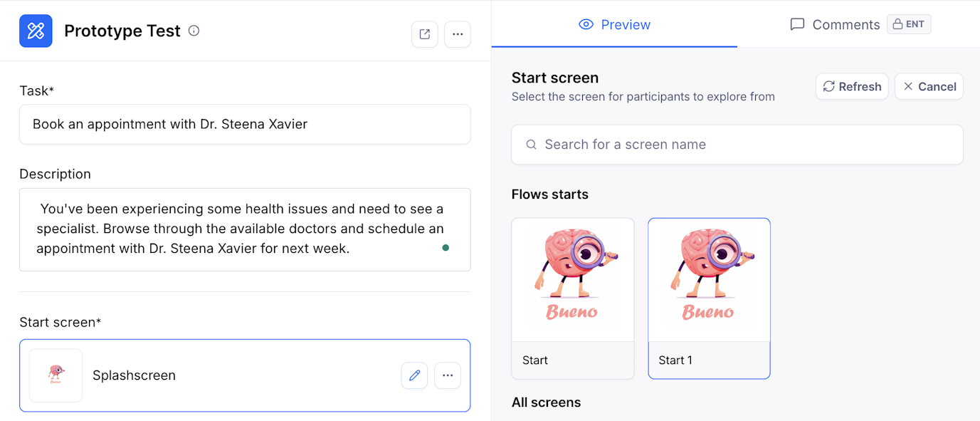Focus the Search for a screen name field
This screenshot has height=421, width=980.
tap(737, 145)
